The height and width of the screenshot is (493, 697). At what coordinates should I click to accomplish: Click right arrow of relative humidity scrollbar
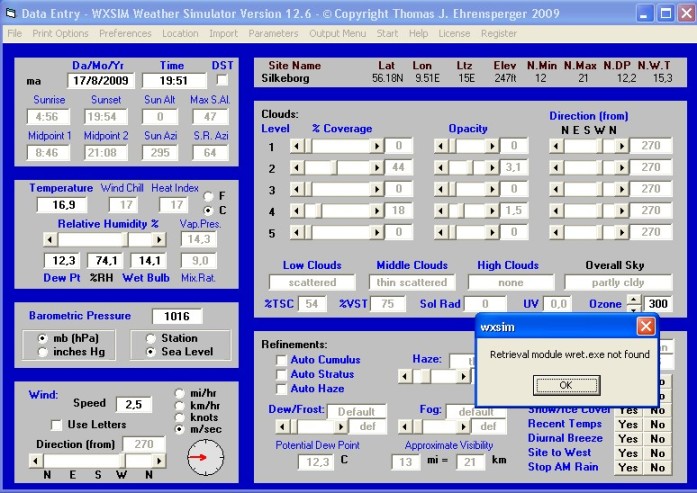pyautogui.click(x=159, y=240)
